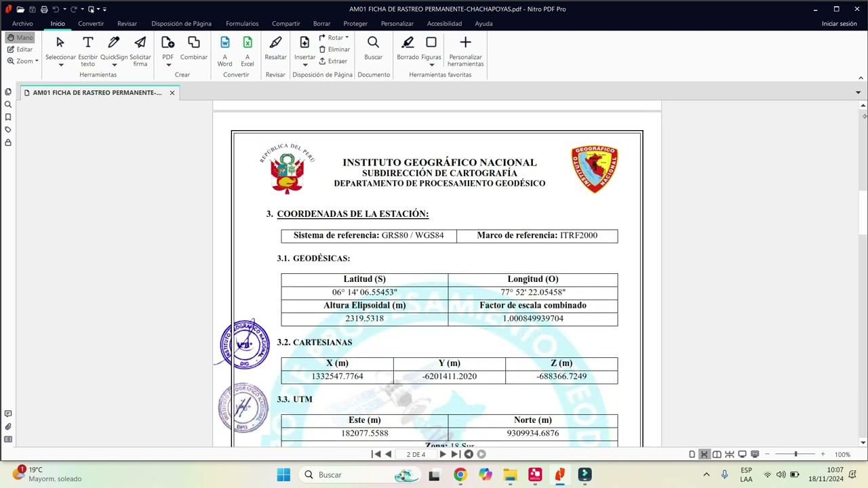
Task: Click the undo arrow icon
Action: [56, 9]
